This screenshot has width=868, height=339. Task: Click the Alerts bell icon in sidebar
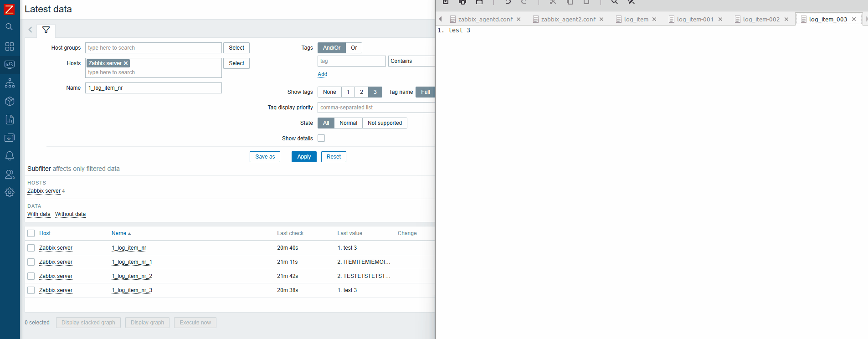9,156
